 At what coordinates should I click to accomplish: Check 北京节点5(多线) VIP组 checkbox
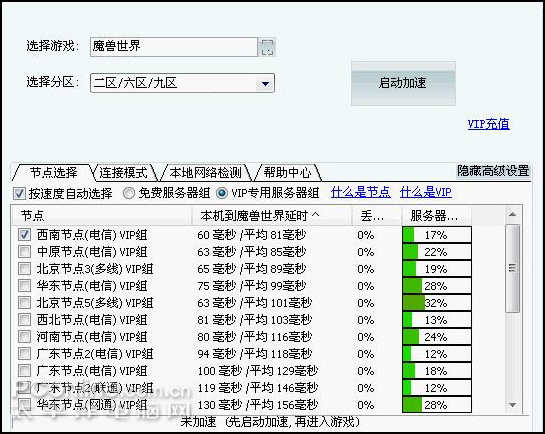24,303
